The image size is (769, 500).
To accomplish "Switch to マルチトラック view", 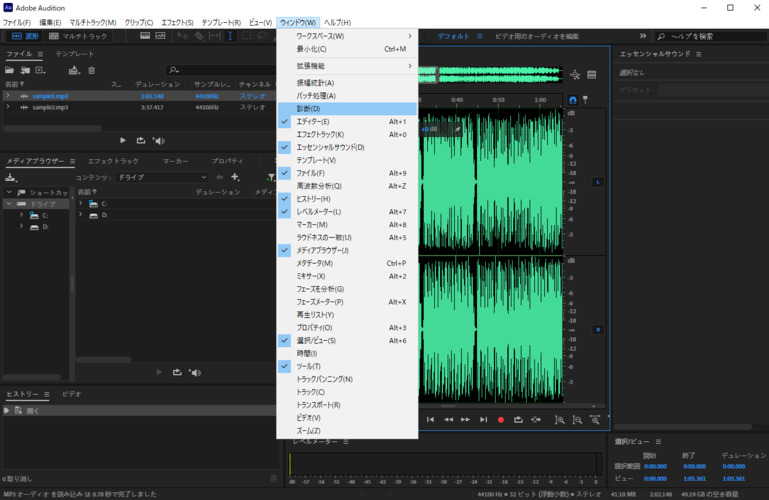I will (x=78, y=36).
